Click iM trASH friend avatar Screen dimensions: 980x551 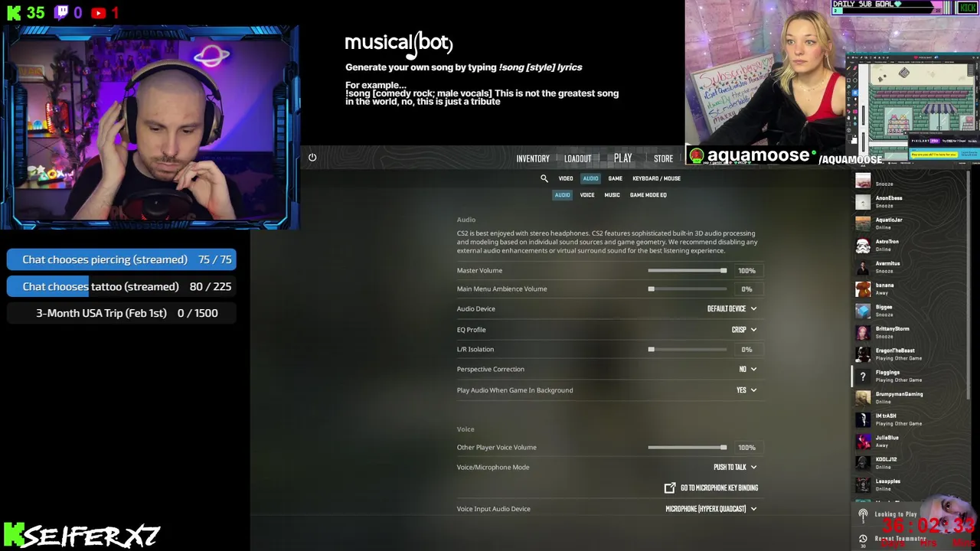pos(863,420)
